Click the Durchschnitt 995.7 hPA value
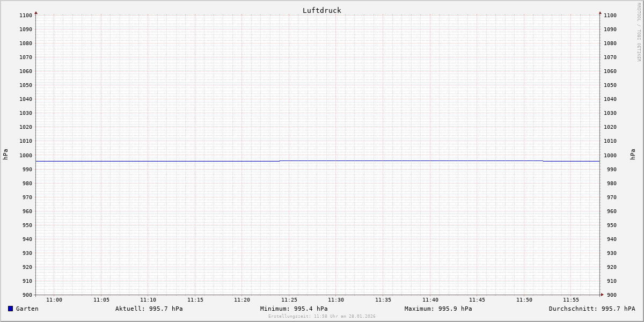 [x=591, y=309]
